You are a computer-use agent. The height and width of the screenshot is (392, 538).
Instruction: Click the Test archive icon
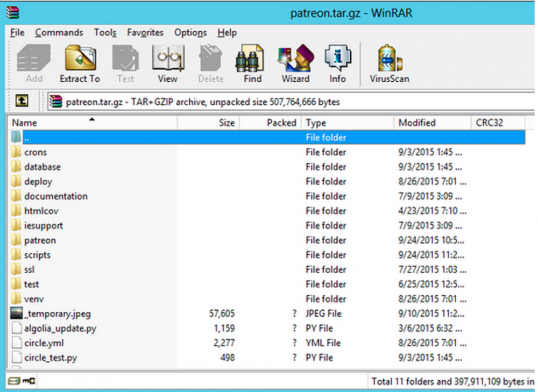coord(125,58)
